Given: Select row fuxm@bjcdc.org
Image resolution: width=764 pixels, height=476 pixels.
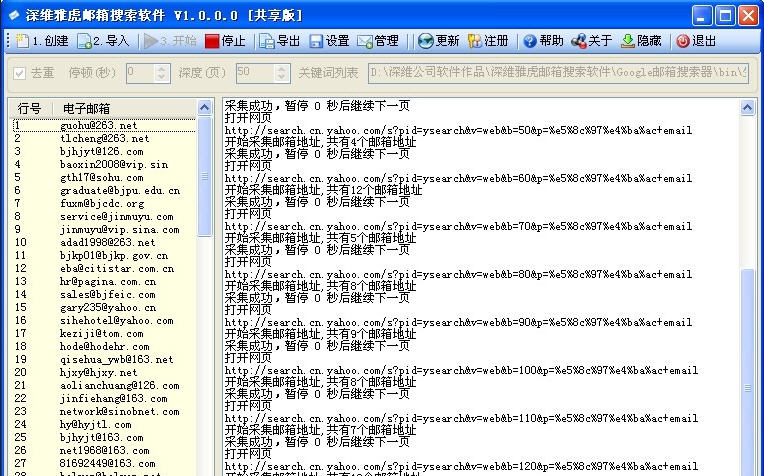Looking at the screenshot, I should 103,204.
